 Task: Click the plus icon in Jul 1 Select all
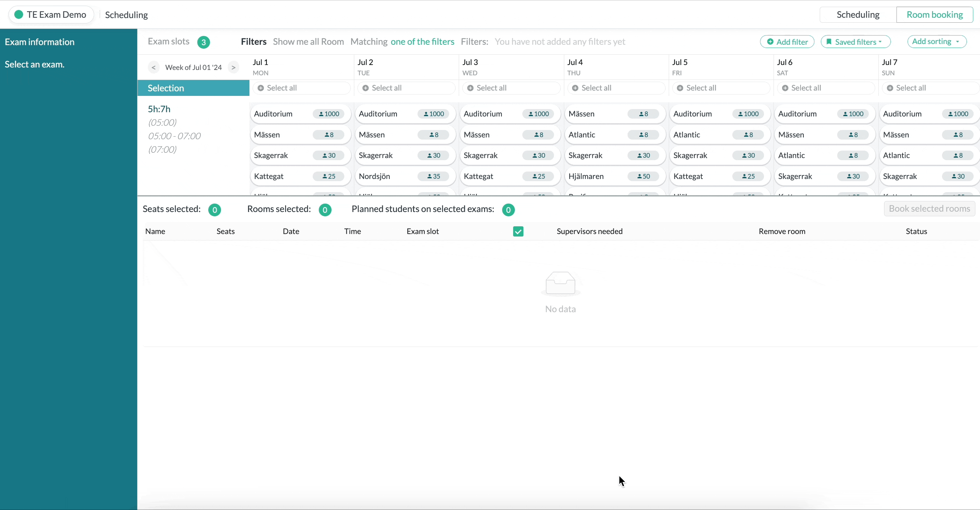coord(260,88)
